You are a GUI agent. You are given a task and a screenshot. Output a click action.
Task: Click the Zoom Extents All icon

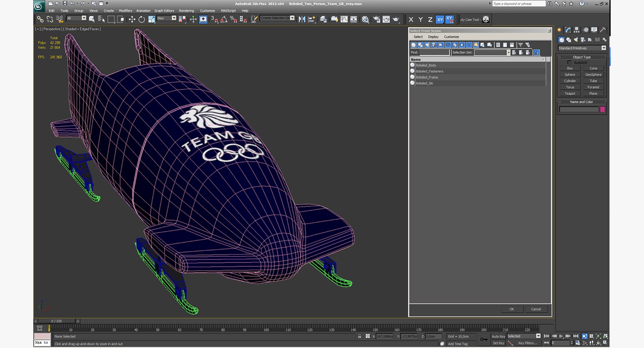[x=605, y=336]
